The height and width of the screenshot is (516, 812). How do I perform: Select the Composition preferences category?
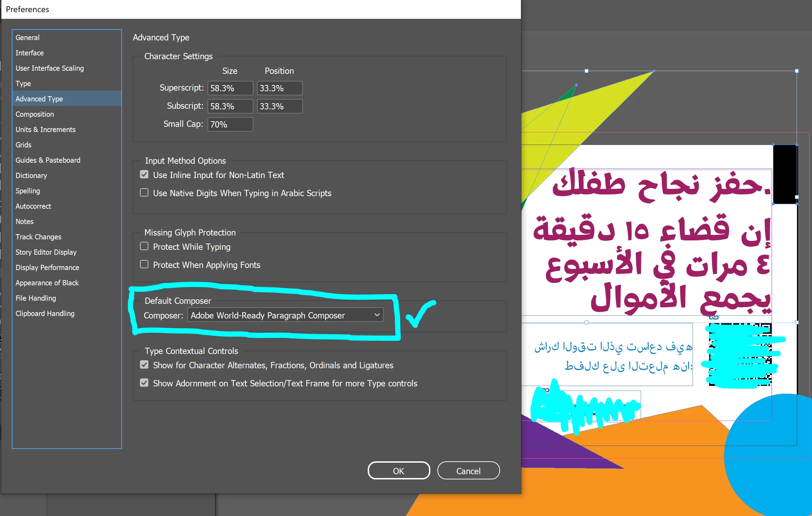tap(35, 114)
